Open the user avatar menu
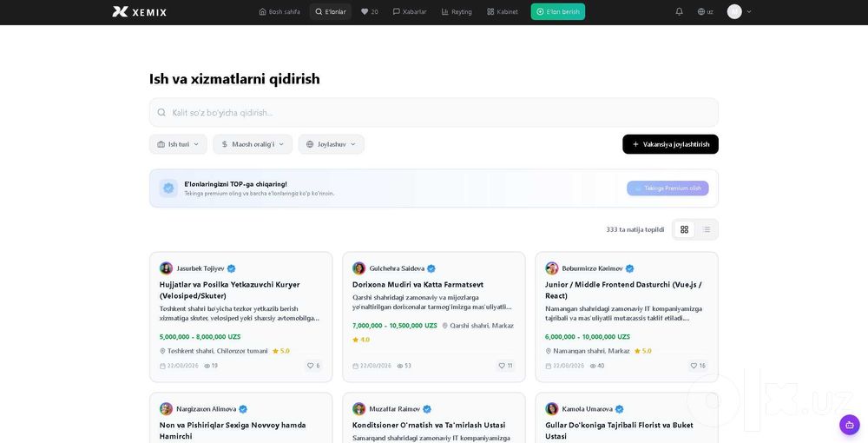The image size is (868, 443). pos(734,11)
